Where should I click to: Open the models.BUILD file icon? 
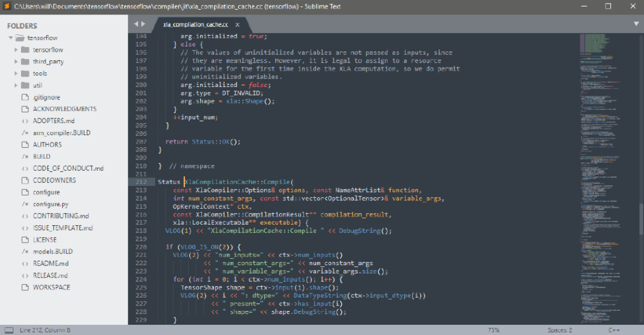click(25, 252)
